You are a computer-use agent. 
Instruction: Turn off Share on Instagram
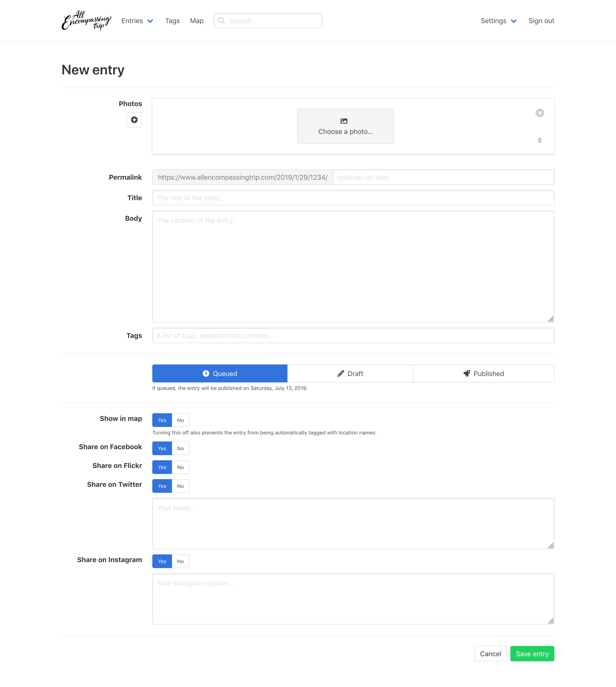coord(180,561)
